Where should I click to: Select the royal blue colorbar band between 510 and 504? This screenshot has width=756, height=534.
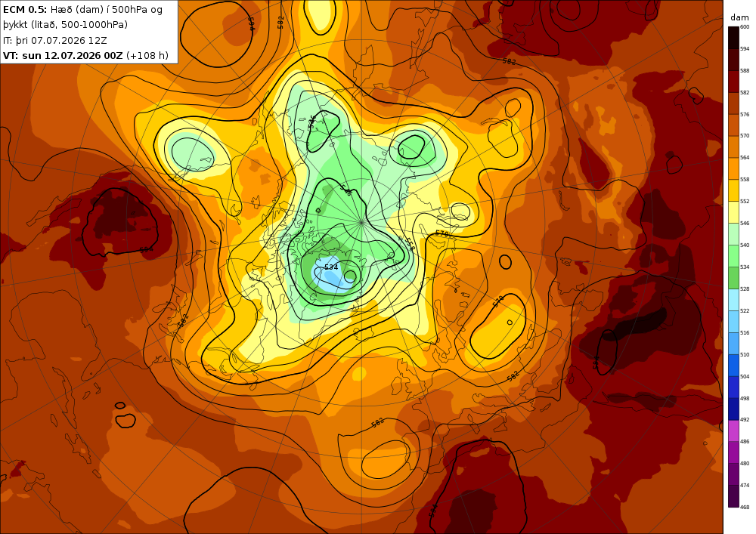733,366
